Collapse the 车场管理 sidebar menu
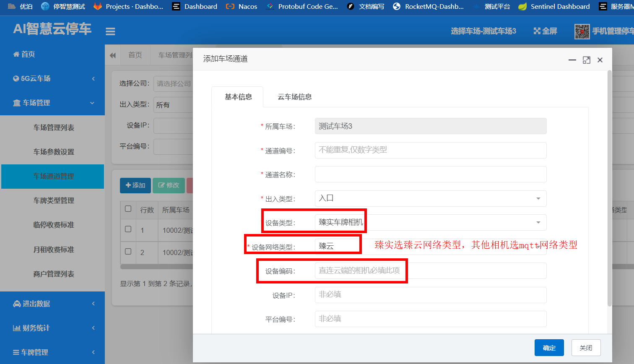Viewport: 634px width, 364px height. coord(52,103)
